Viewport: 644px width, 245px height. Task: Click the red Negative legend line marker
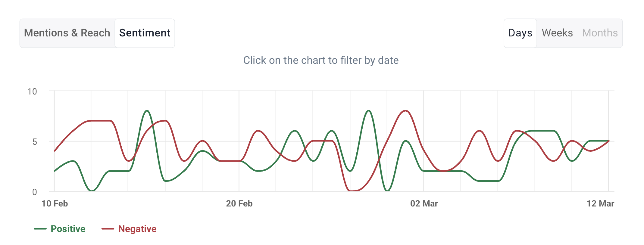tap(108, 229)
